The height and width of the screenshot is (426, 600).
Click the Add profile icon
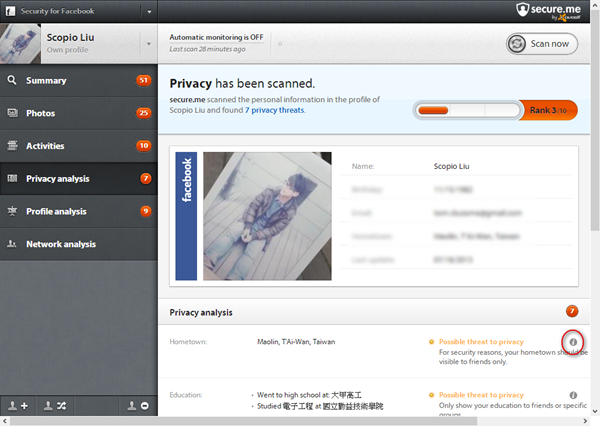18,406
